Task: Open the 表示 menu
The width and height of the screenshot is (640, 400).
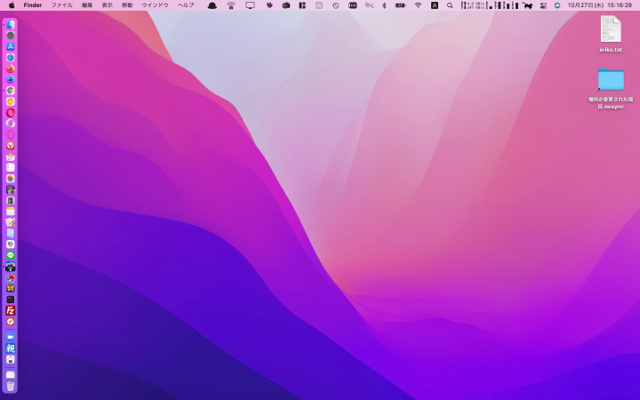Action: [x=107, y=5]
